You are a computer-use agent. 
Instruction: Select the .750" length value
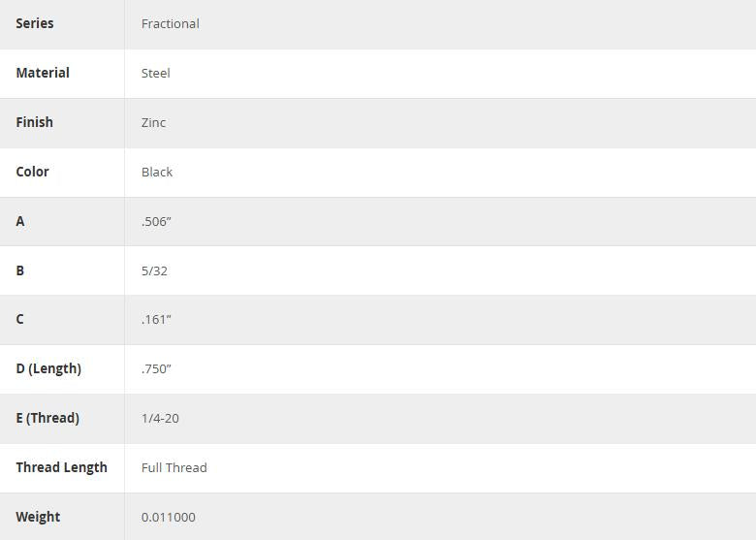point(156,368)
